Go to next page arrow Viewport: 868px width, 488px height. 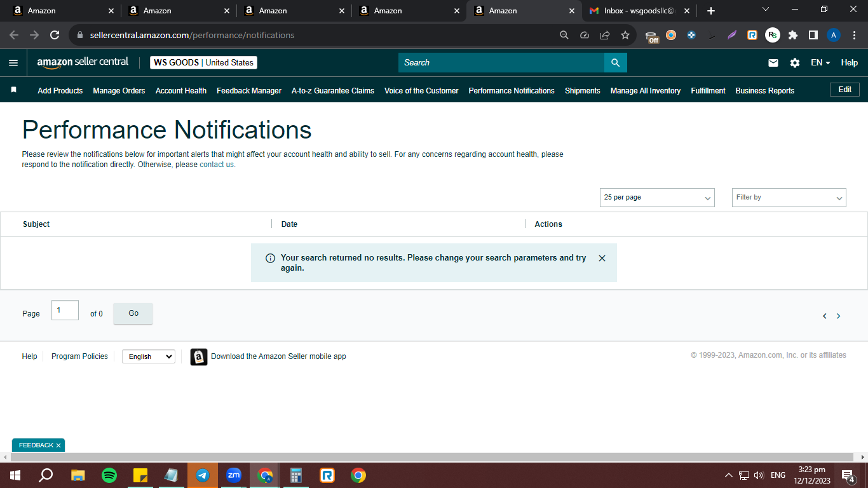pos(838,316)
